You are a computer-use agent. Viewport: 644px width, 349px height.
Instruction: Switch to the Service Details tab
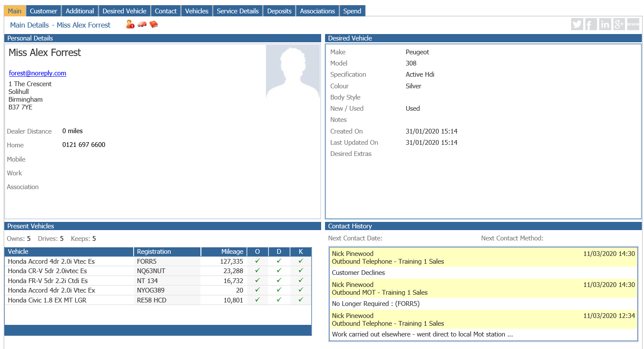click(x=238, y=11)
